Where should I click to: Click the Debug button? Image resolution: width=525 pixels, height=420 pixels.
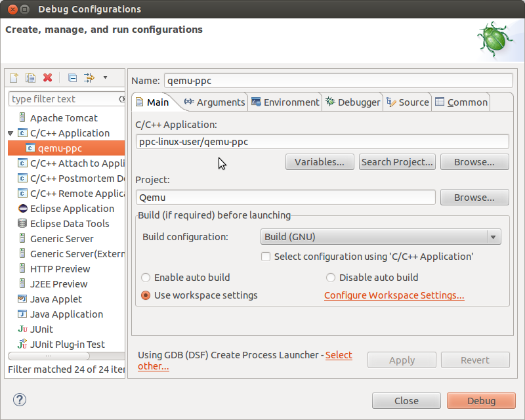481,401
